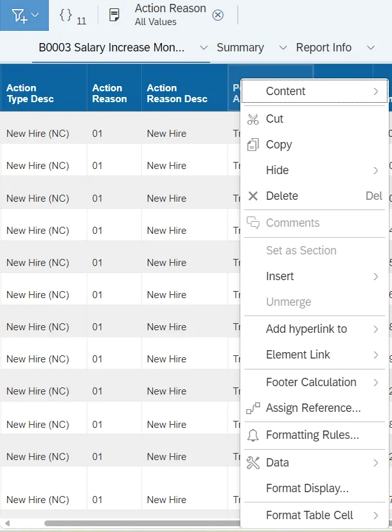This screenshot has height=532, width=392.
Task: Select the Action Type Desc column header
Action: coord(30,94)
